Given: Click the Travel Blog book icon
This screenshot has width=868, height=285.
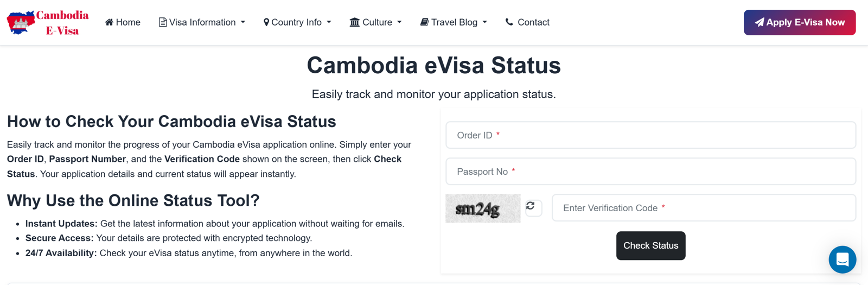Looking at the screenshot, I should point(424,22).
